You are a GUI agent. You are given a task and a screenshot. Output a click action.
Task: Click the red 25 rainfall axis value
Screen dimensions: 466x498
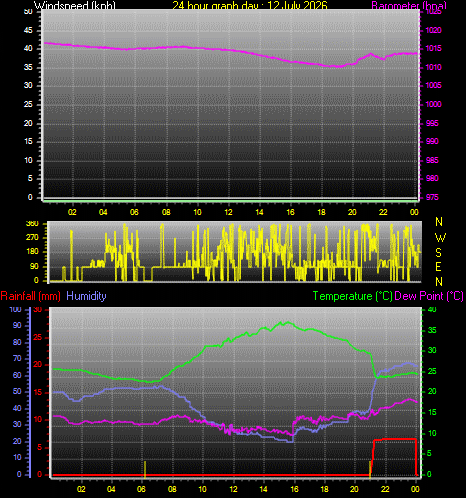[38, 337]
